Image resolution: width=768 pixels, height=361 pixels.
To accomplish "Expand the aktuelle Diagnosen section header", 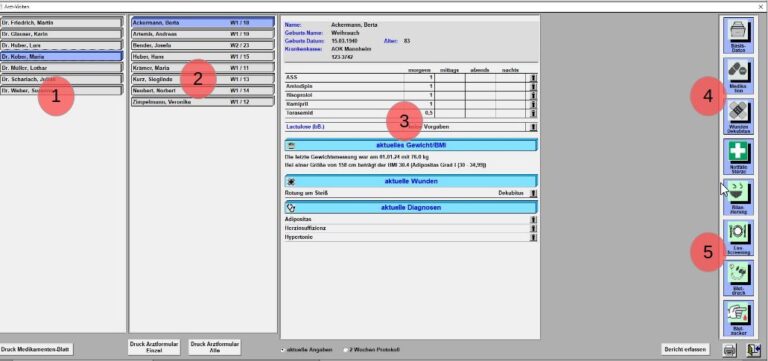I will pos(411,208).
